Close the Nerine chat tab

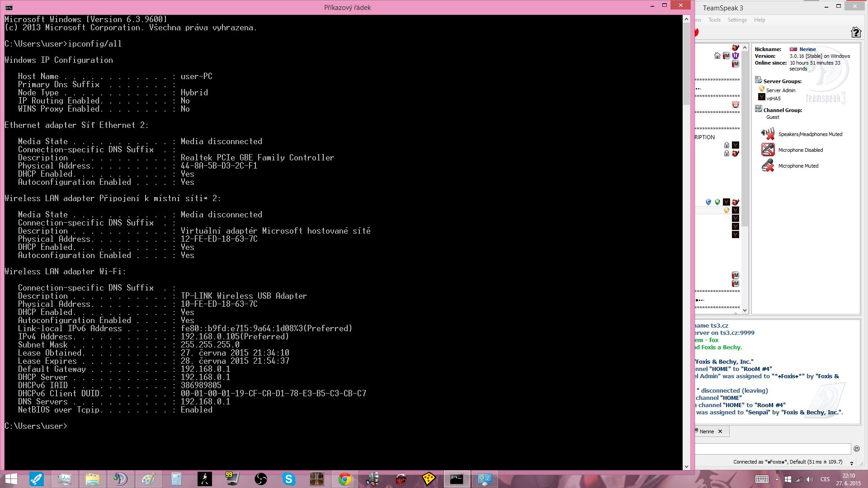coord(720,432)
